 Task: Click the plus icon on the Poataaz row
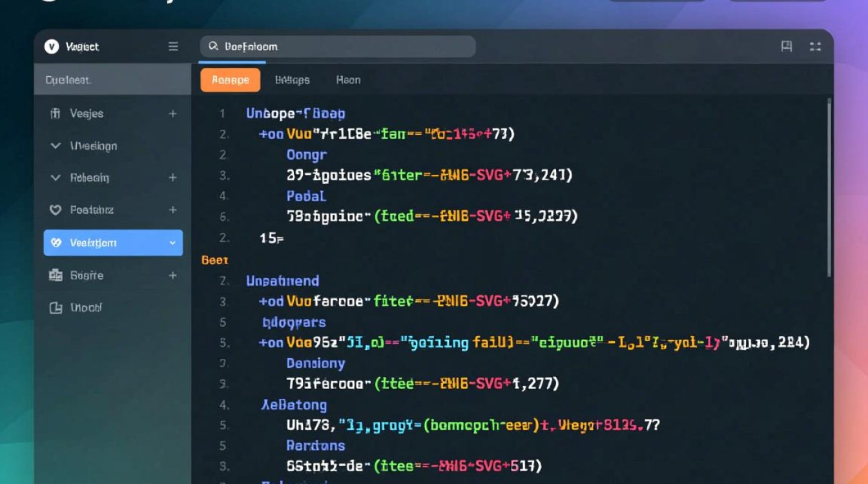tap(172, 210)
